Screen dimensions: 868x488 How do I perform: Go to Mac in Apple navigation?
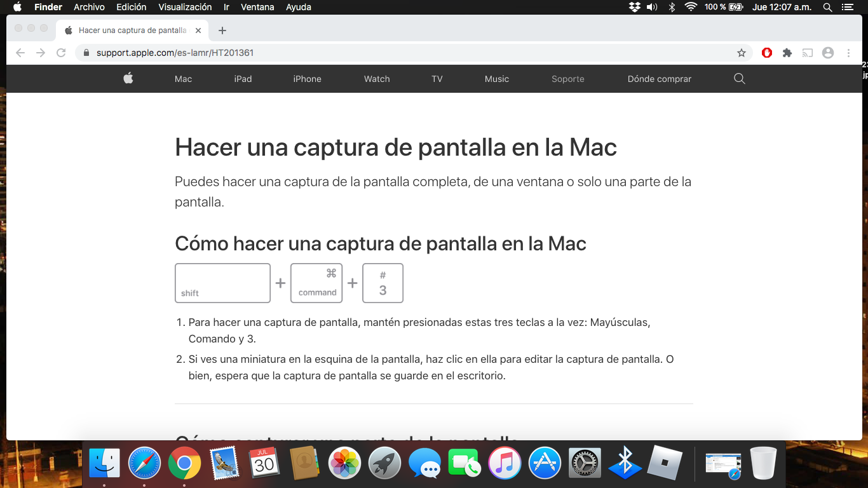tap(183, 79)
